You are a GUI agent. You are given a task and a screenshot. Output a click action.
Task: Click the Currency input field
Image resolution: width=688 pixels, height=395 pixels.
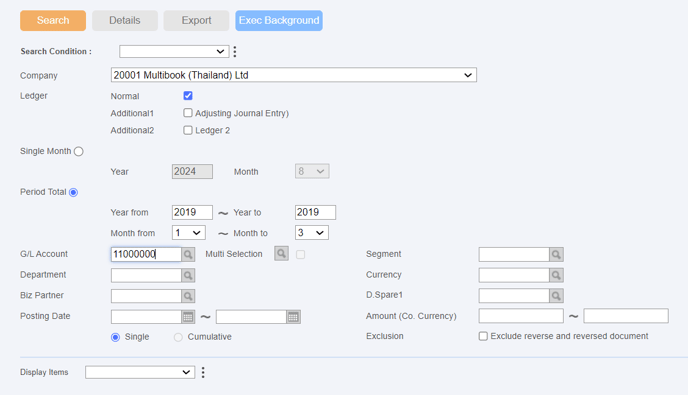click(514, 275)
